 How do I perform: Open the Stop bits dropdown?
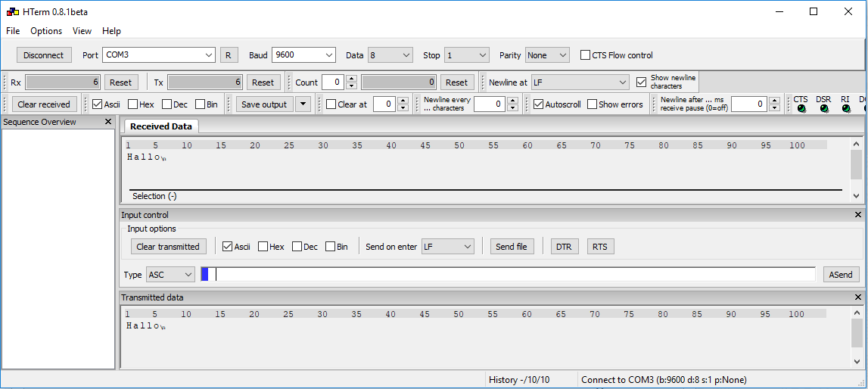467,55
